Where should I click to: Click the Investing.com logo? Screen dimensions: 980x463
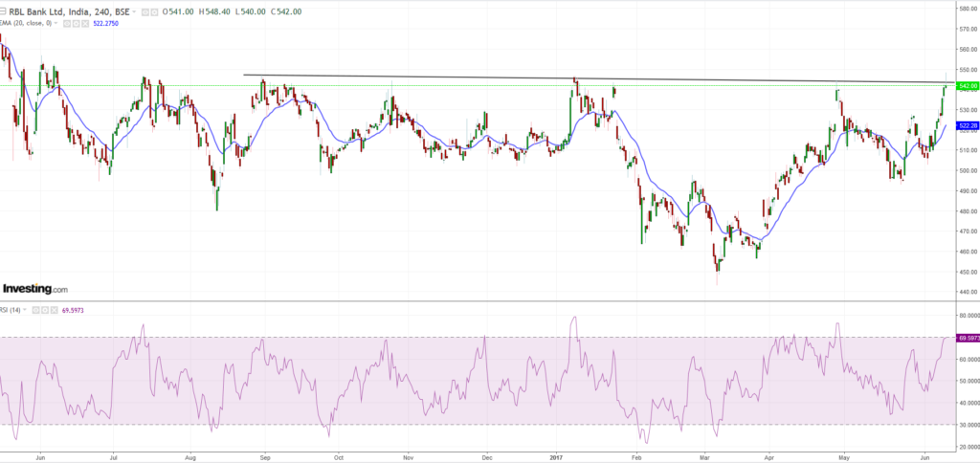click(35, 289)
